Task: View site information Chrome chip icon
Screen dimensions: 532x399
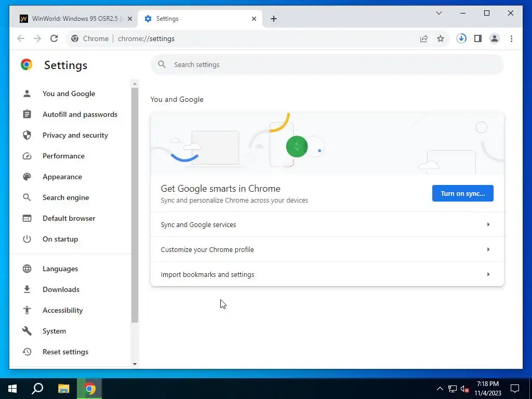Action: [75, 38]
